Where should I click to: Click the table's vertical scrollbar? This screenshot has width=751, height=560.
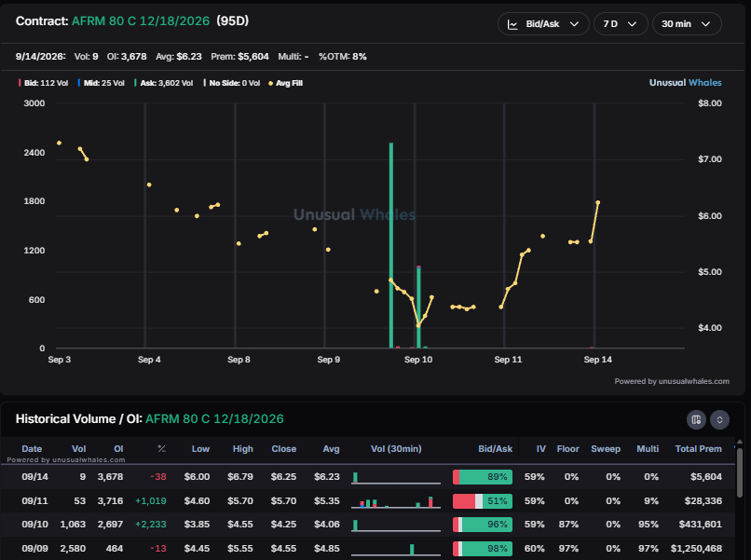740,472
